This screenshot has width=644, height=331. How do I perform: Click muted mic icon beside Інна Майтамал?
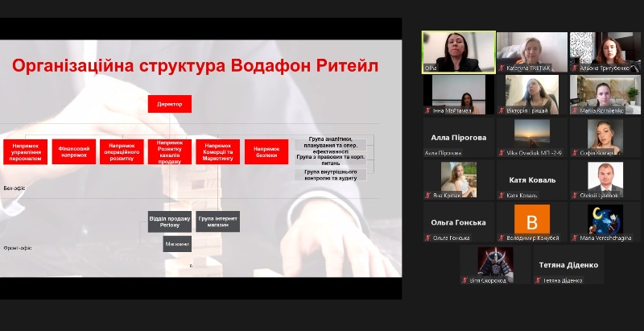(x=428, y=110)
